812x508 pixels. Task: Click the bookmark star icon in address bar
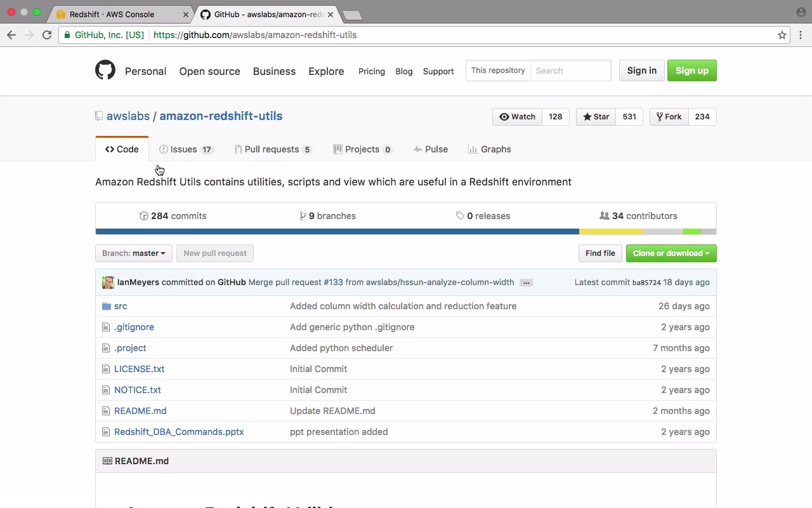[782, 35]
